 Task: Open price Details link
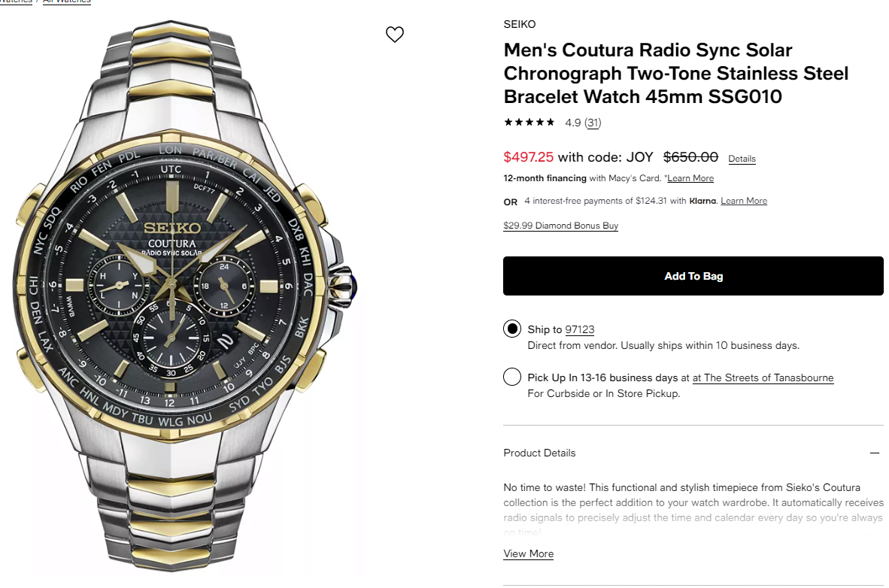point(742,159)
